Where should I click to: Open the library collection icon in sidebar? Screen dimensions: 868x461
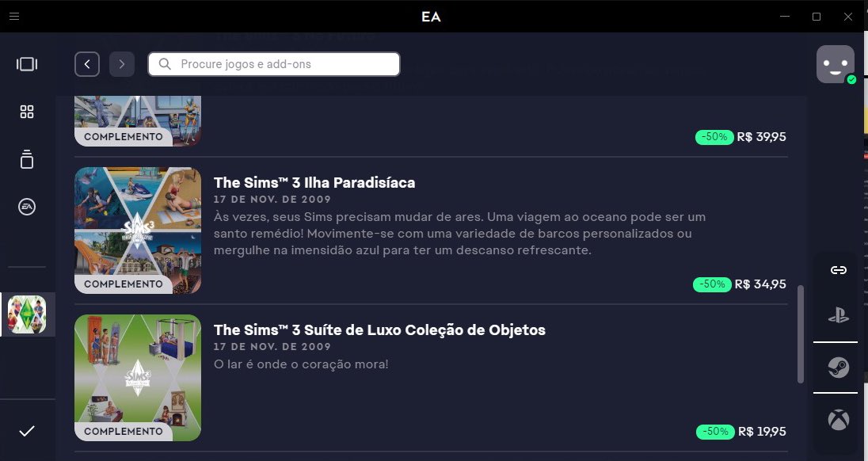click(27, 159)
